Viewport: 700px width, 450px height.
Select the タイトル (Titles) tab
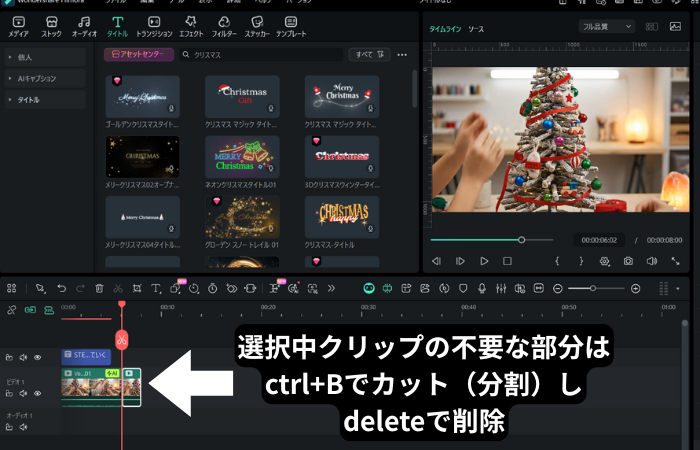pyautogui.click(x=117, y=26)
